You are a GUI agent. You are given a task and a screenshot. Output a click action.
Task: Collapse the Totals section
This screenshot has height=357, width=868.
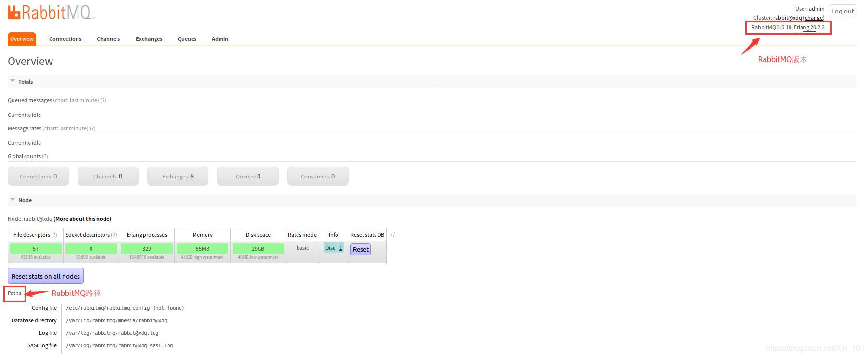pos(21,82)
